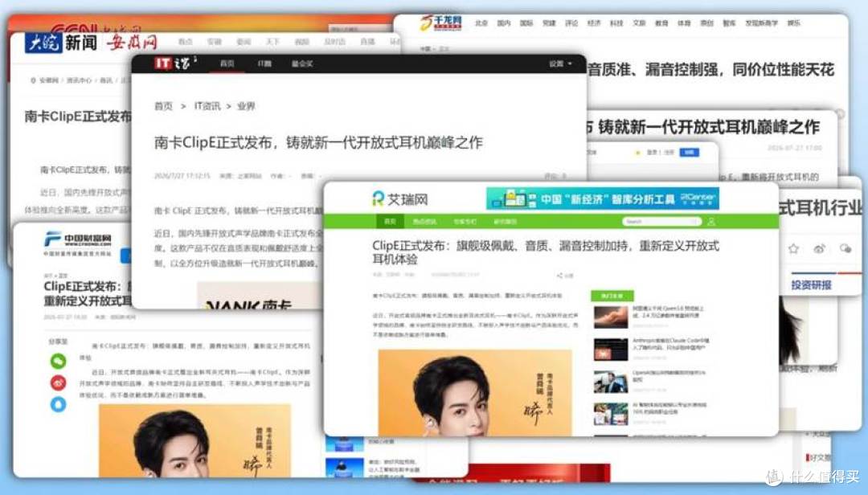The image size is (868, 495).
Task: Click the spokesperson photo in the 中国财富网 article
Action: tap(194, 440)
